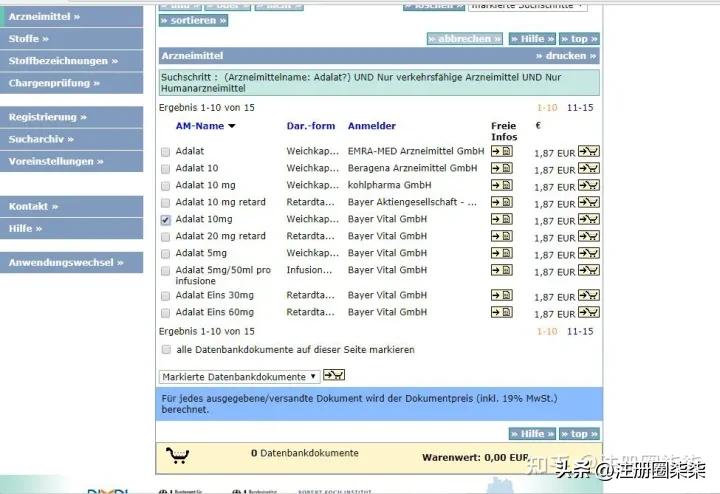Screen dimensions: 720x494
Task: Tick checkbox for Adalat 10
Action: coord(165,169)
